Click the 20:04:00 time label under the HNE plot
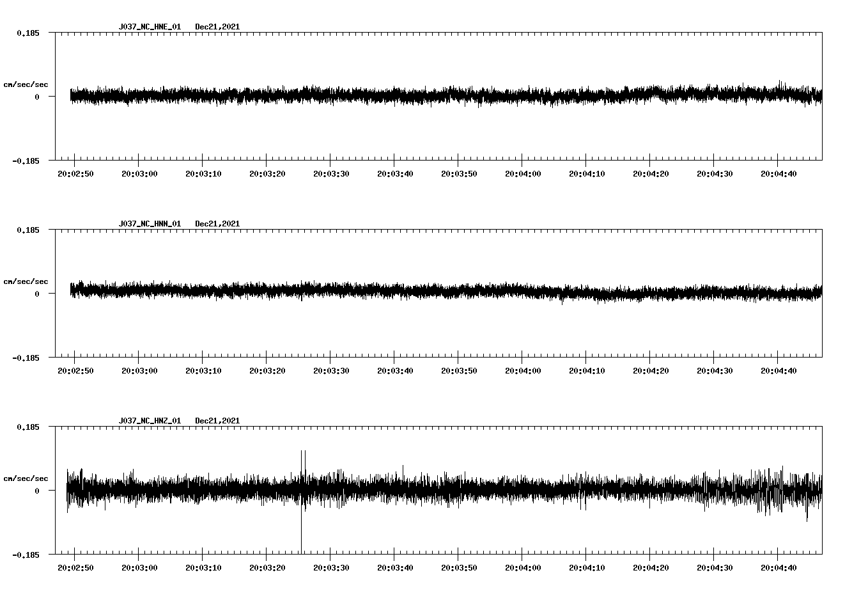This screenshot has width=868, height=591. point(523,174)
